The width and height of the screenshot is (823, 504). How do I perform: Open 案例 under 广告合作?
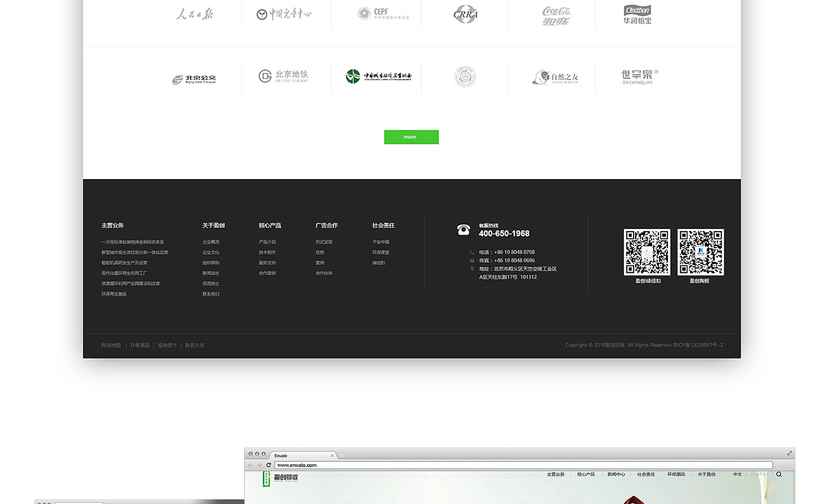point(320,263)
